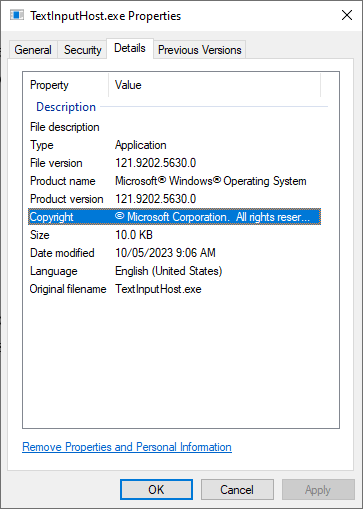Image resolution: width=363 pixels, height=509 pixels.
Task: Select the Product version row
Action: click(x=174, y=199)
